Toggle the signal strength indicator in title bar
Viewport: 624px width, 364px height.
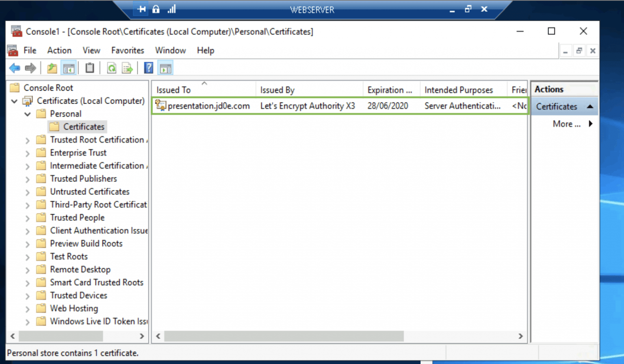171,9
